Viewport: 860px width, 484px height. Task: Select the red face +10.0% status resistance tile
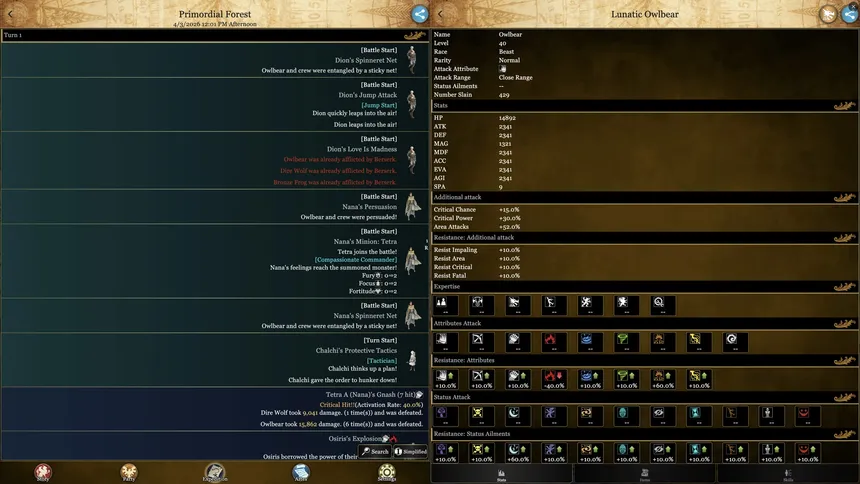click(807, 453)
